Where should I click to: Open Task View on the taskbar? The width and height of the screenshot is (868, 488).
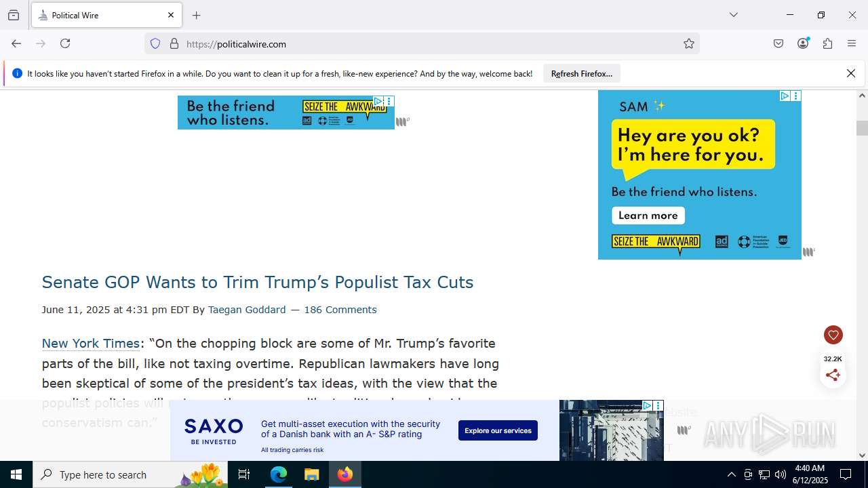coord(244,474)
